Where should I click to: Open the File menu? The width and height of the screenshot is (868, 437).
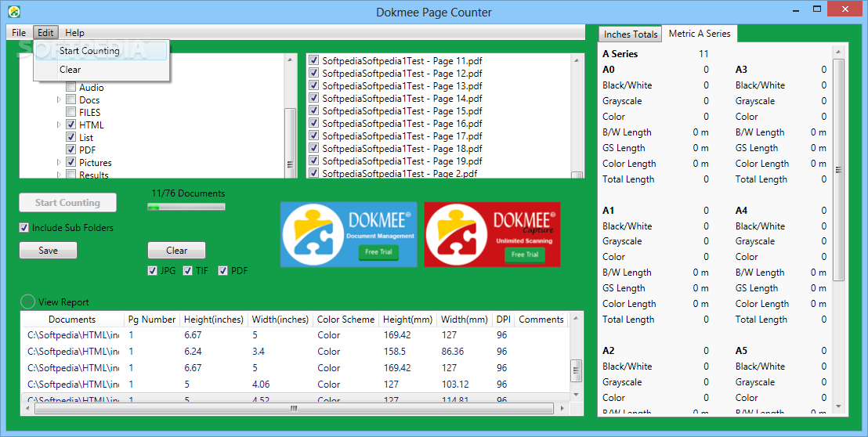pos(19,33)
